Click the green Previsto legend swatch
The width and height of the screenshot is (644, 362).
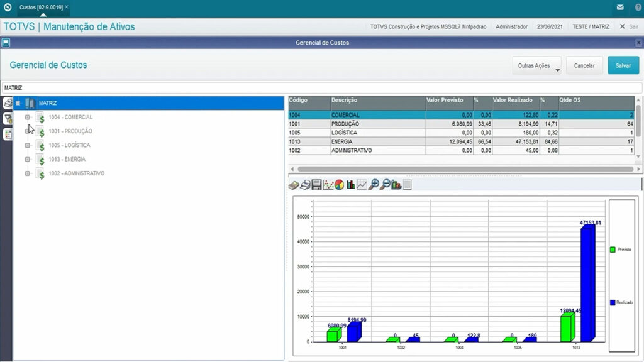pos(613,250)
